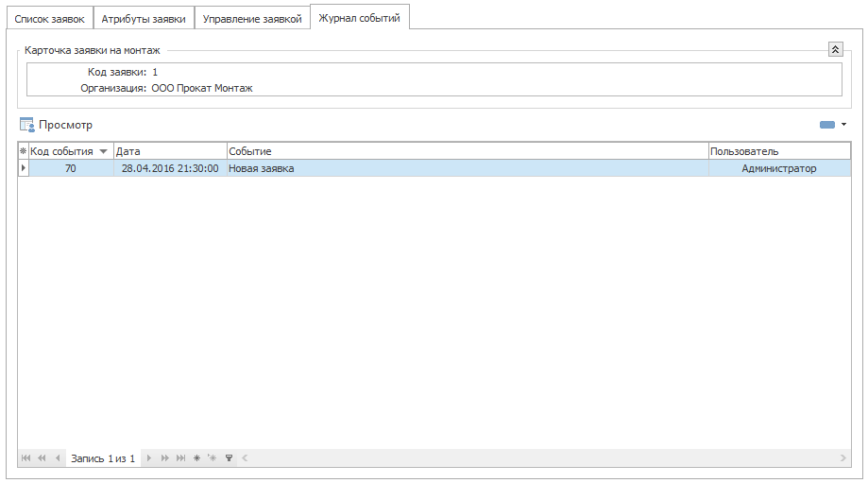868x483 pixels.
Task: Select row indicator arrow for event 70
Action: pyautogui.click(x=24, y=168)
